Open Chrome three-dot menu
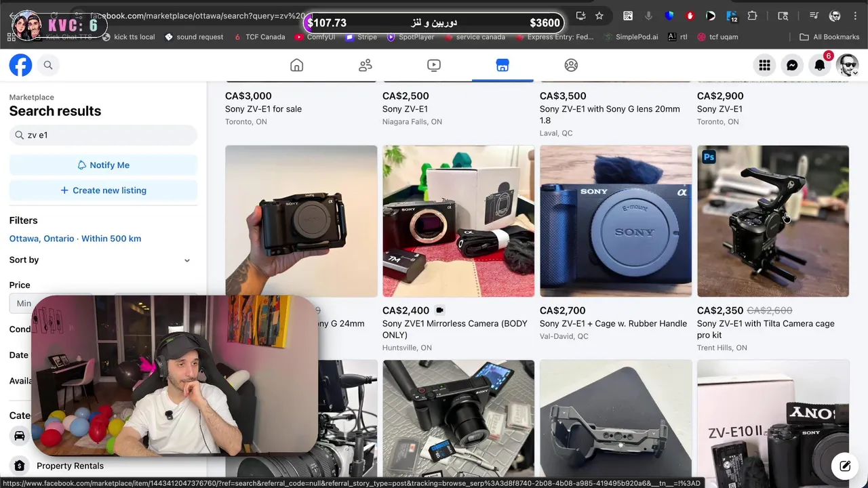868x488 pixels. [x=854, y=16]
